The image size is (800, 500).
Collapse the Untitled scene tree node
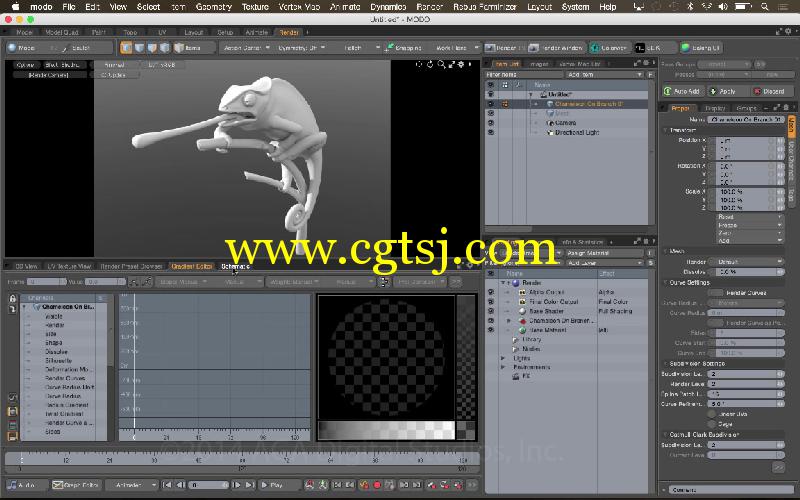click(531, 94)
